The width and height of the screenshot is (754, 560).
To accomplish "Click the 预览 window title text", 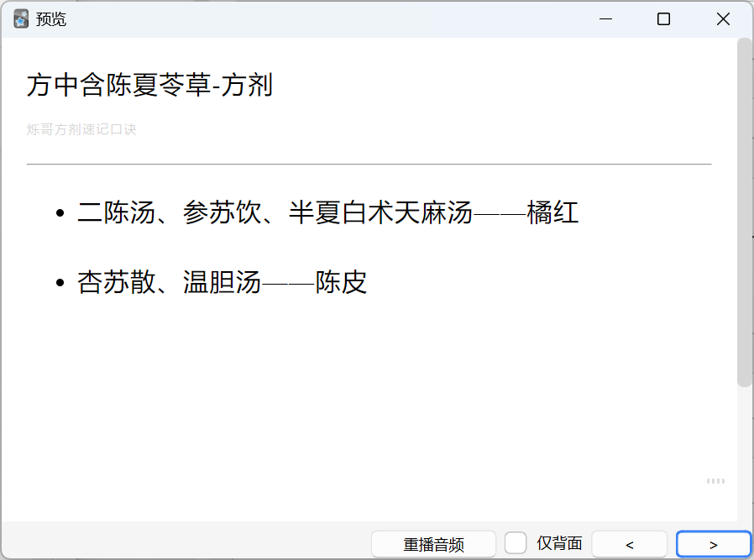I will click(x=50, y=19).
